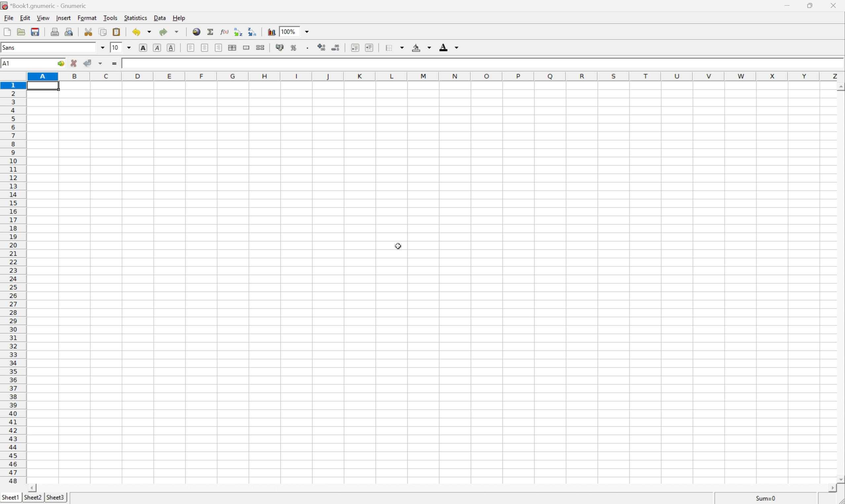This screenshot has width=845, height=504.
Task: Open the Statistics menu
Action: [x=135, y=18]
